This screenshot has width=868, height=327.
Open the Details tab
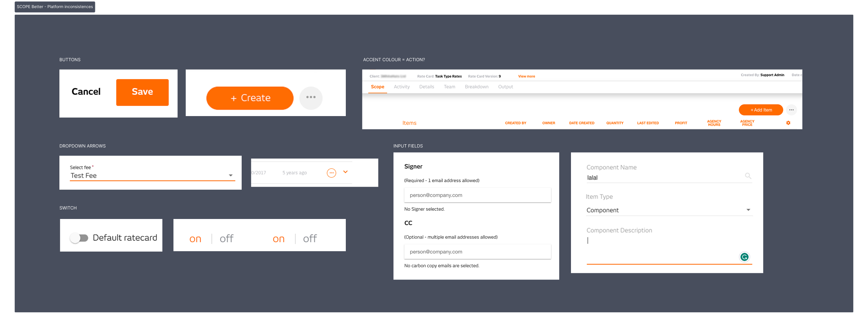(426, 87)
